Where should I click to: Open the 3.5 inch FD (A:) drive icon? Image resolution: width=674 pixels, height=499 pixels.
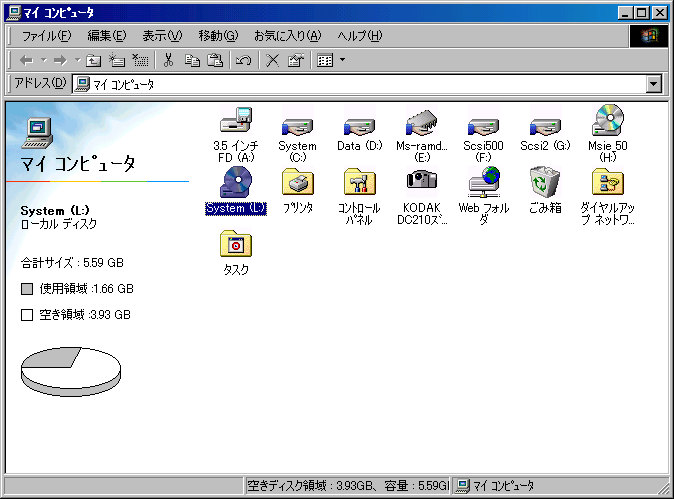(235, 121)
